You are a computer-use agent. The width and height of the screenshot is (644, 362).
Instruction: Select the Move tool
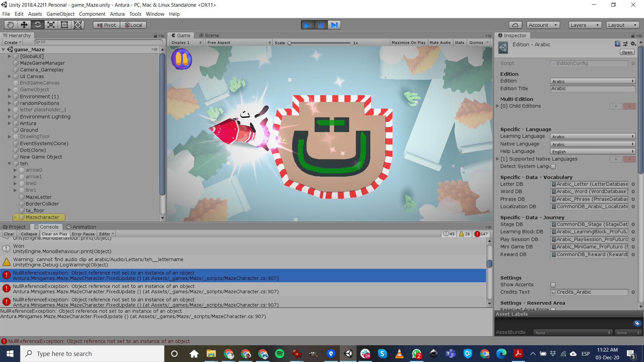24,24
